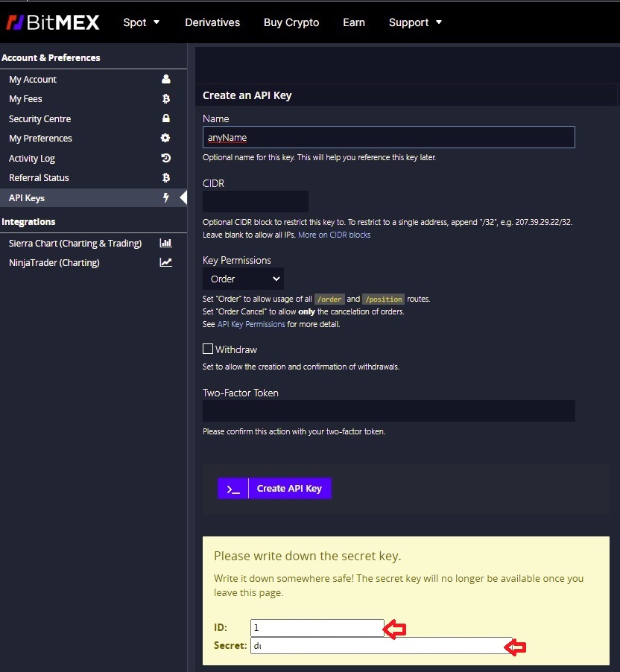Click the /position route code tag
Viewport: 620px width, 672px height.
click(383, 299)
